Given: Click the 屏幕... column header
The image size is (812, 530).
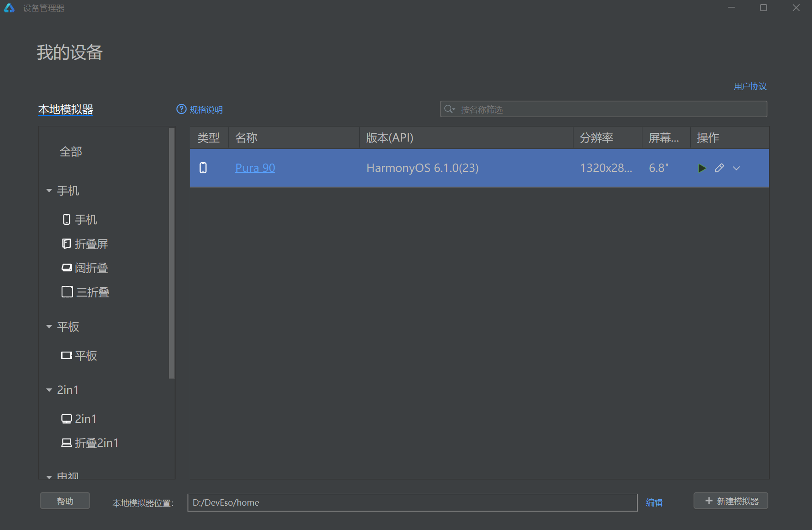Looking at the screenshot, I should point(666,138).
